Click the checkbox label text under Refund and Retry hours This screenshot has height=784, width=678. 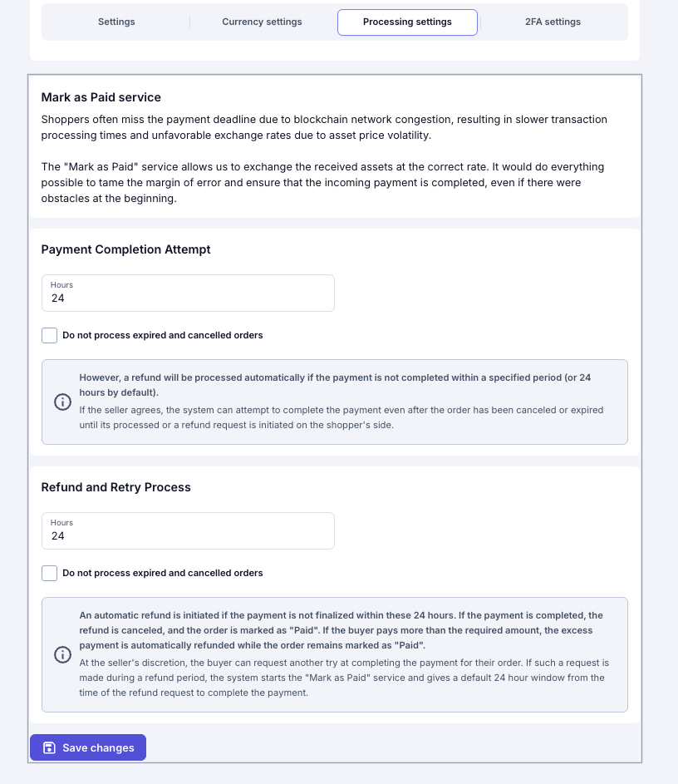pyautogui.click(x=162, y=573)
